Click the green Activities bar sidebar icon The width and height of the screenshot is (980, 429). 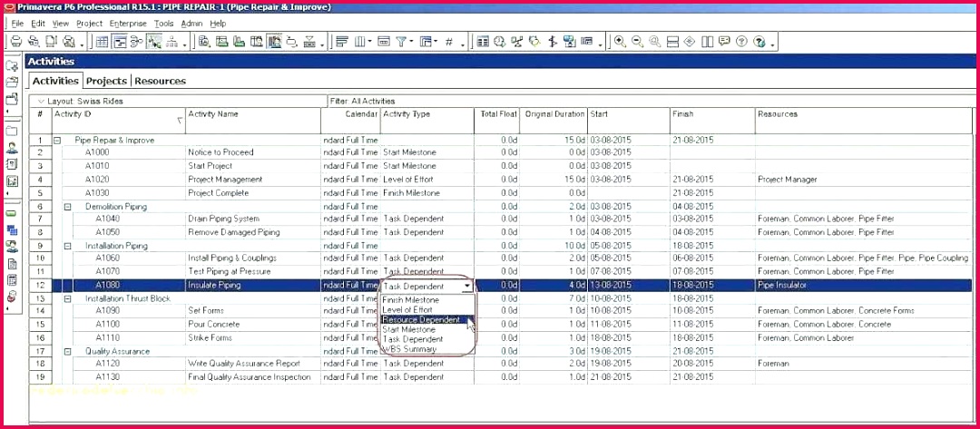tap(12, 213)
